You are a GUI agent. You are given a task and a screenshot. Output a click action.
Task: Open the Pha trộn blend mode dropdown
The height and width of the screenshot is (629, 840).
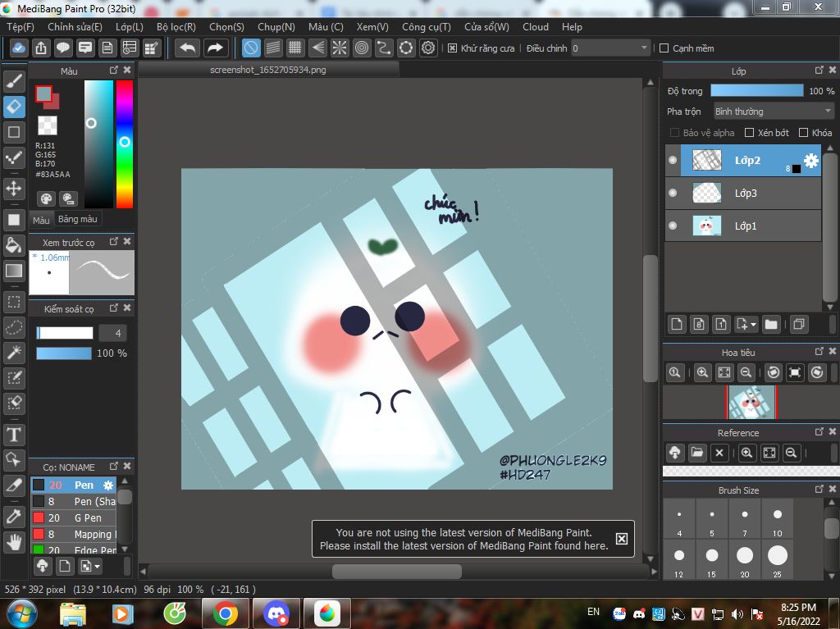click(x=774, y=112)
